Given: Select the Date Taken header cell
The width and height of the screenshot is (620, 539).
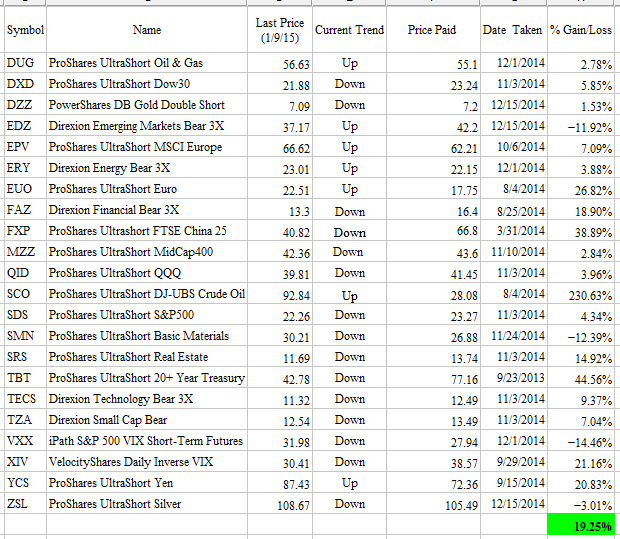Looking at the screenshot, I should click(514, 30).
